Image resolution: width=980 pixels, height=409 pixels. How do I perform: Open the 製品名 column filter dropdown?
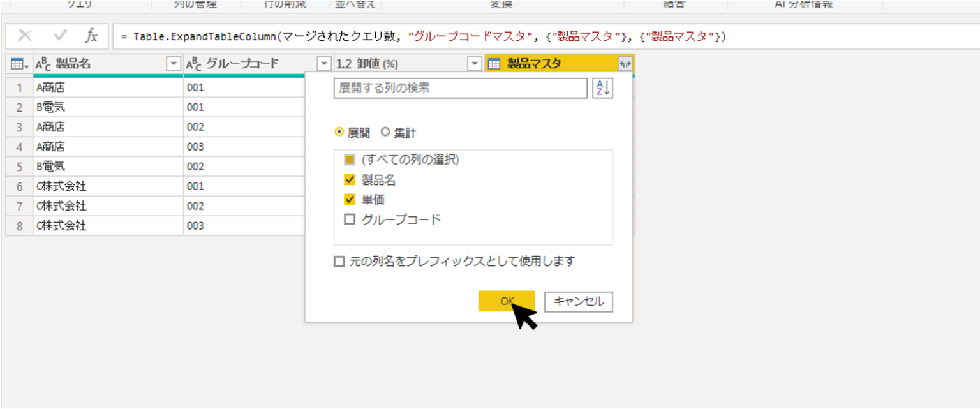click(x=174, y=64)
